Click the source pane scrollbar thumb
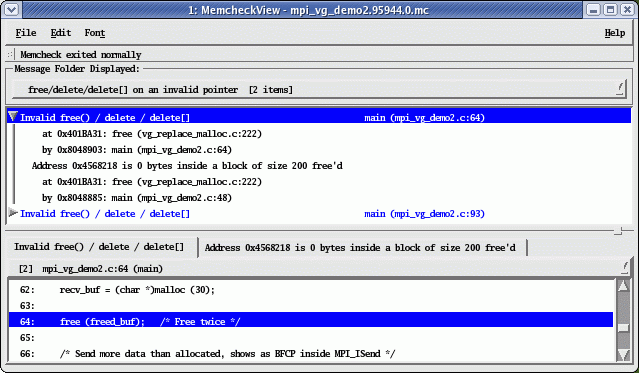Viewport: 639px width, 373px height. tap(623, 328)
